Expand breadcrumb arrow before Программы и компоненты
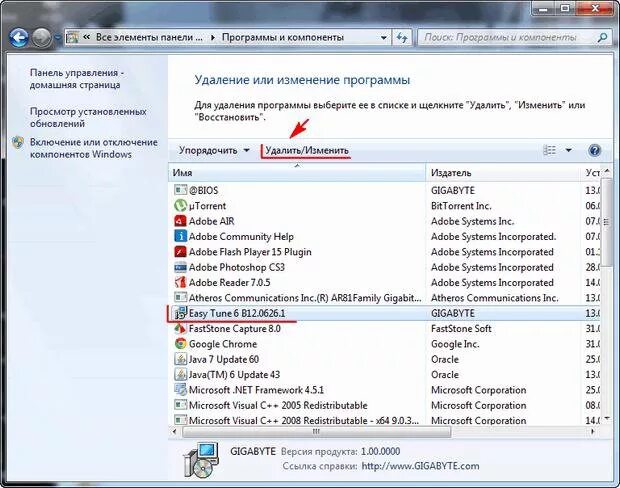Viewport: 620px width, 488px height. click(213, 38)
